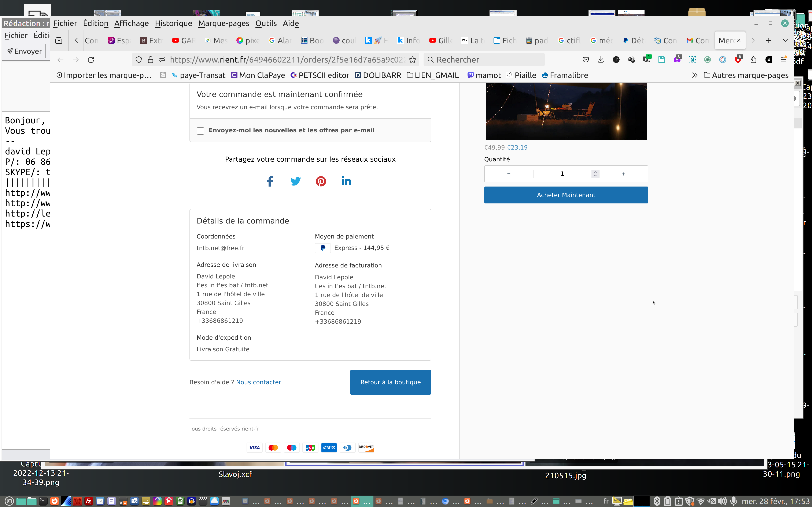Open the Firefox hamburger application menu
The width and height of the screenshot is (812, 507).
tap(784, 60)
